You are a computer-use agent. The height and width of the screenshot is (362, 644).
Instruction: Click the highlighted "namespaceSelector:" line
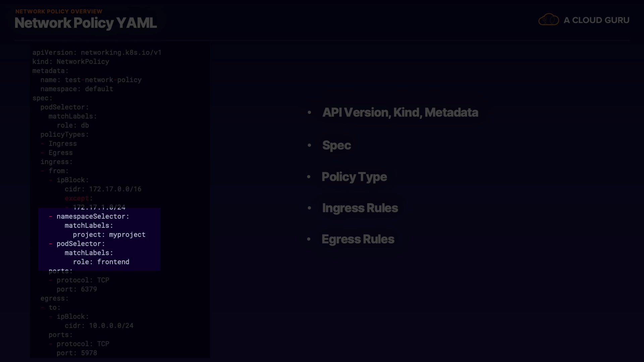click(x=93, y=217)
